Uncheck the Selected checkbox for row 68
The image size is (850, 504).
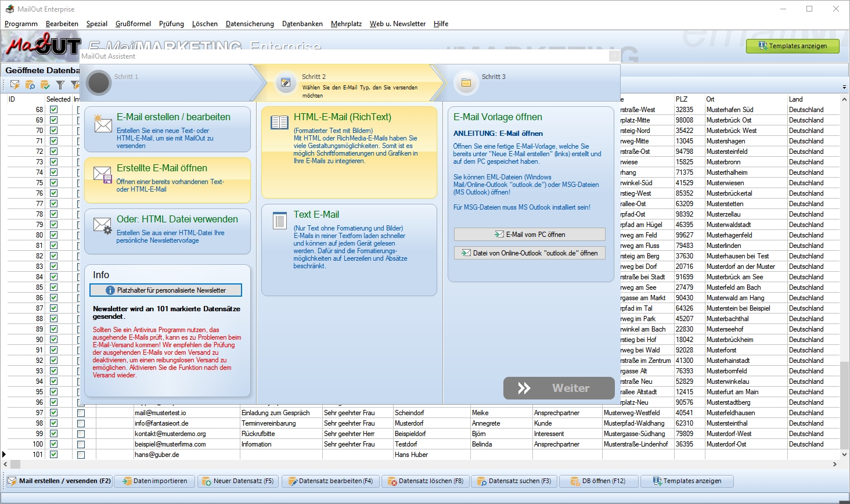(54, 110)
